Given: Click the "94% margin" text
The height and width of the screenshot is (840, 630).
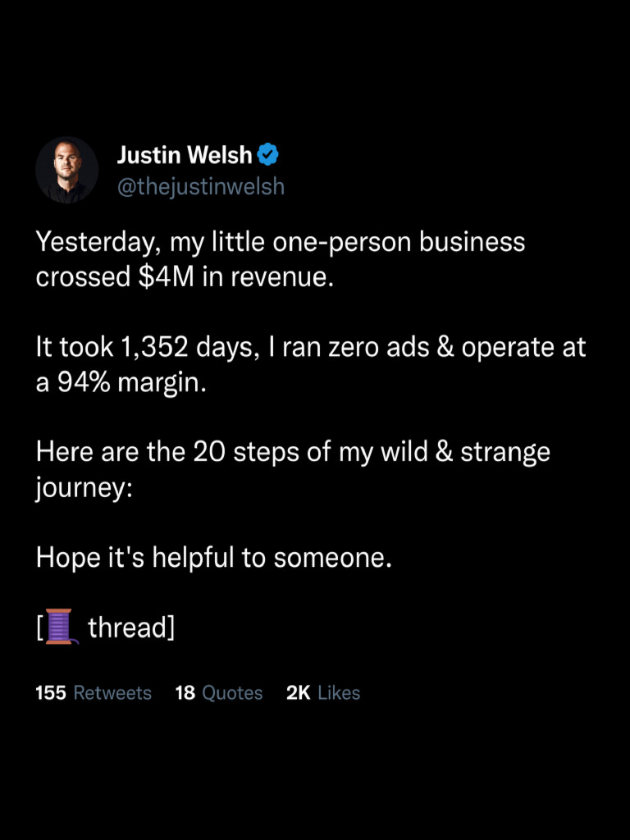Looking at the screenshot, I should tap(129, 382).
